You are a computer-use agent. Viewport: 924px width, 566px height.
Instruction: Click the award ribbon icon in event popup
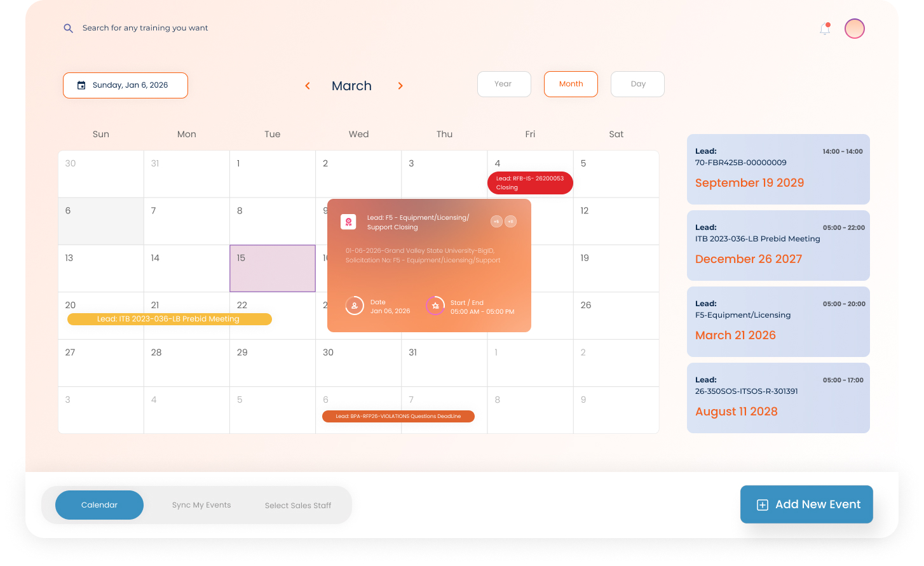click(x=348, y=222)
